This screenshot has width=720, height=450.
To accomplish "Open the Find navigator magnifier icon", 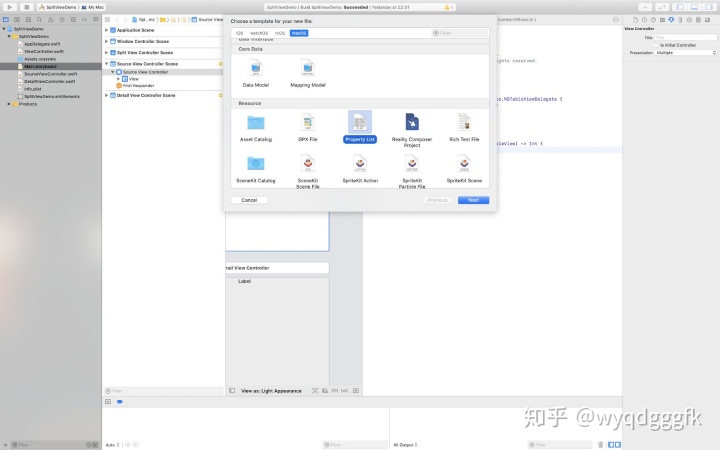I will tap(39, 20).
